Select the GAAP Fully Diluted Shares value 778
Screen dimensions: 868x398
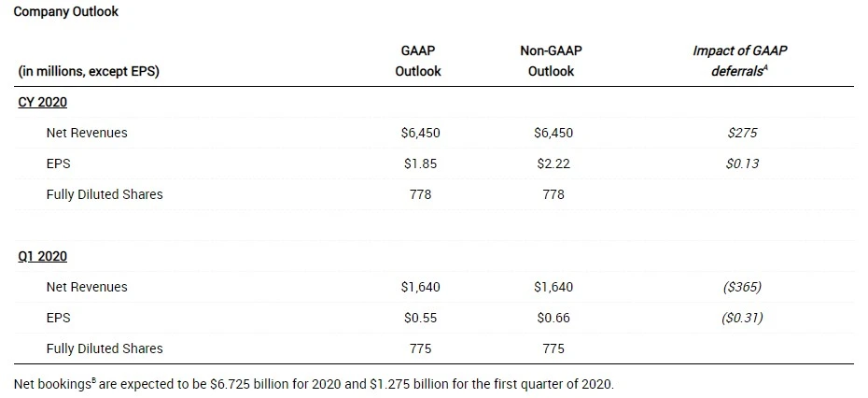pyautogui.click(x=420, y=194)
